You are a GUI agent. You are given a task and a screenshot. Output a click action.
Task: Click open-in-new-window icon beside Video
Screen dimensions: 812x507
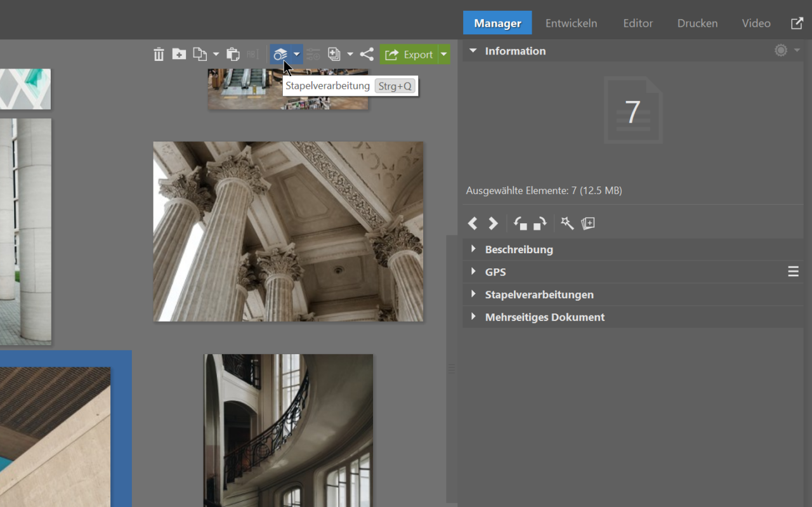[x=797, y=23]
